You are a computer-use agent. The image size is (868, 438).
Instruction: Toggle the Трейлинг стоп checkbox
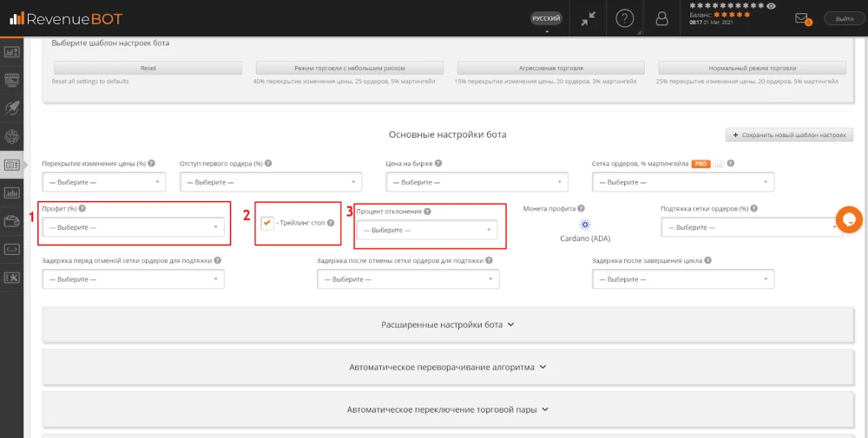(x=267, y=223)
